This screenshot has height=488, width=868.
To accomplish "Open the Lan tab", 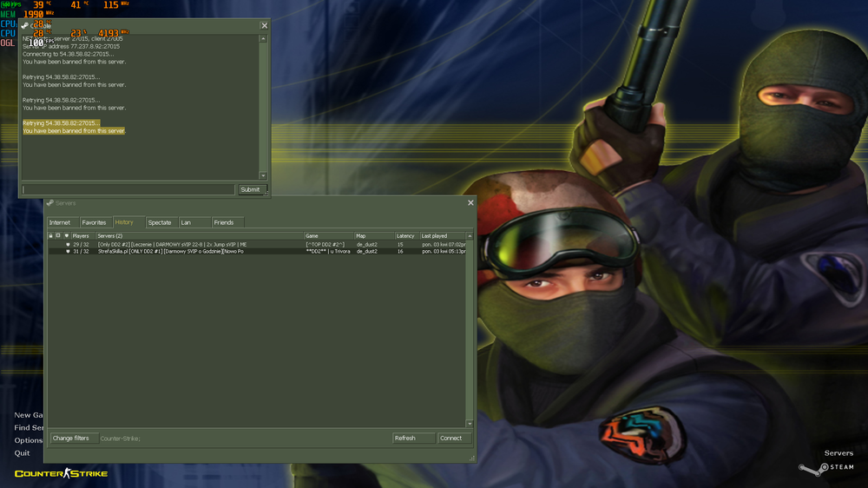I will point(194,222).
